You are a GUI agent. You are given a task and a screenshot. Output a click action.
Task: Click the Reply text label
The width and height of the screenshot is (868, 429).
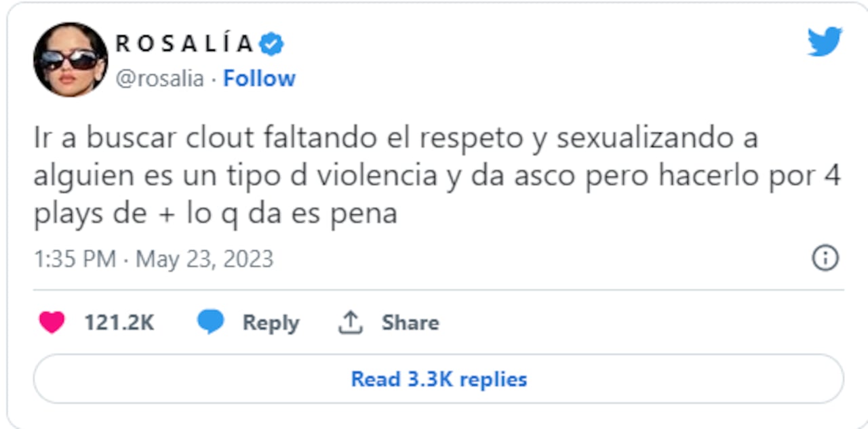tap(271, 323)
